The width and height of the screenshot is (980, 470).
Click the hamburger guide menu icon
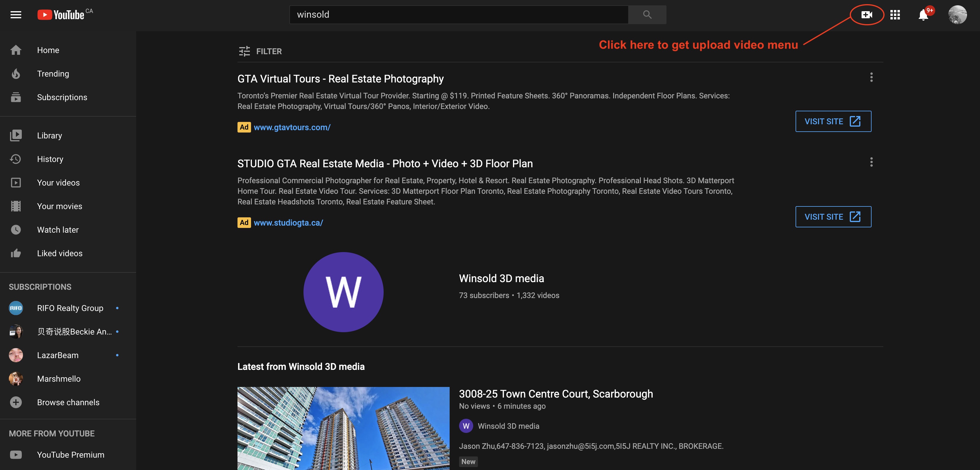[16, 15]
